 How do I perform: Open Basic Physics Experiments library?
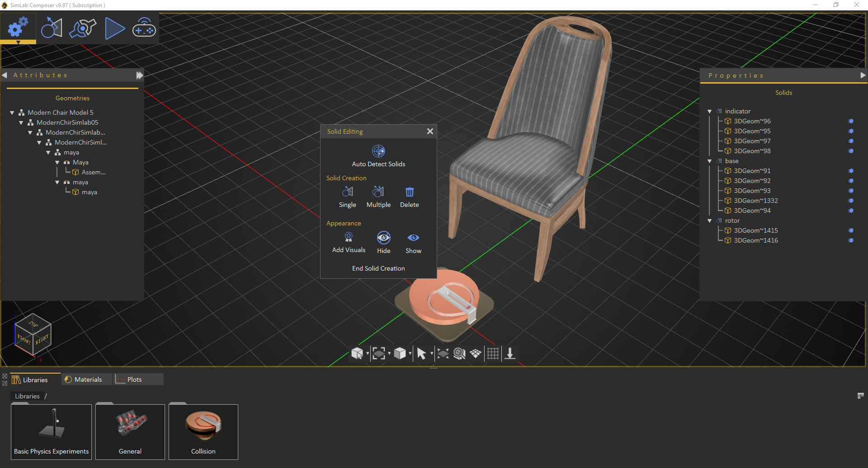point(51,432)
